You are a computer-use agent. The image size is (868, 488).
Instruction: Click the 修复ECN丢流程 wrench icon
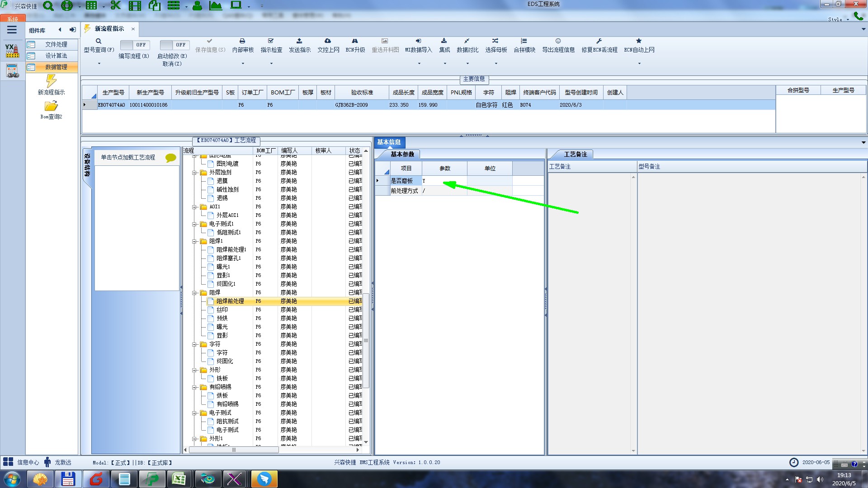point(599,41)
